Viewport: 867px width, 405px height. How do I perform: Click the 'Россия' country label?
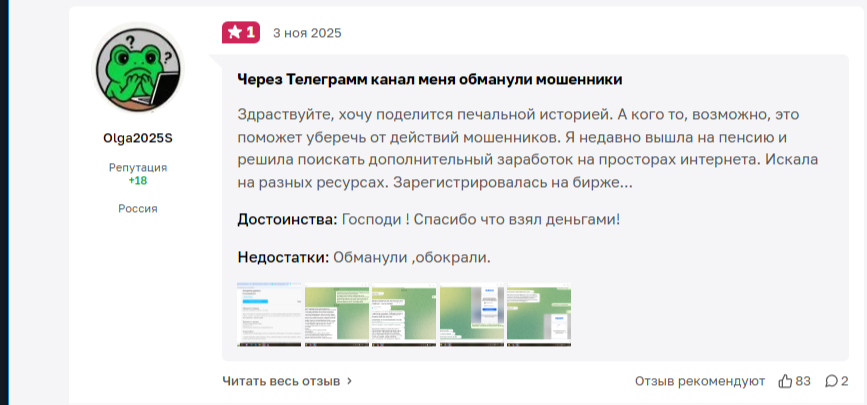[x=138, y=209]
